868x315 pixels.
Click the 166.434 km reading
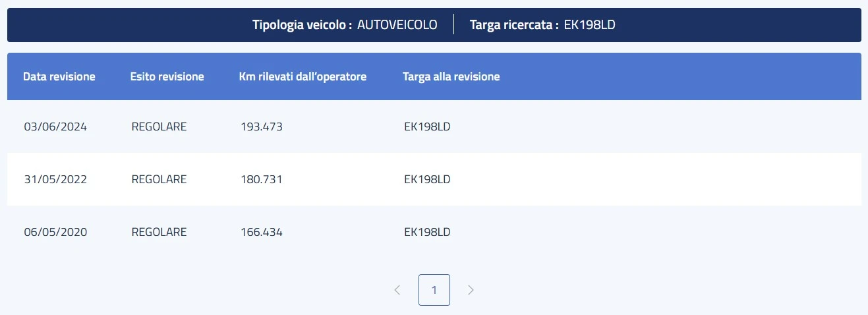pos(262,232)
